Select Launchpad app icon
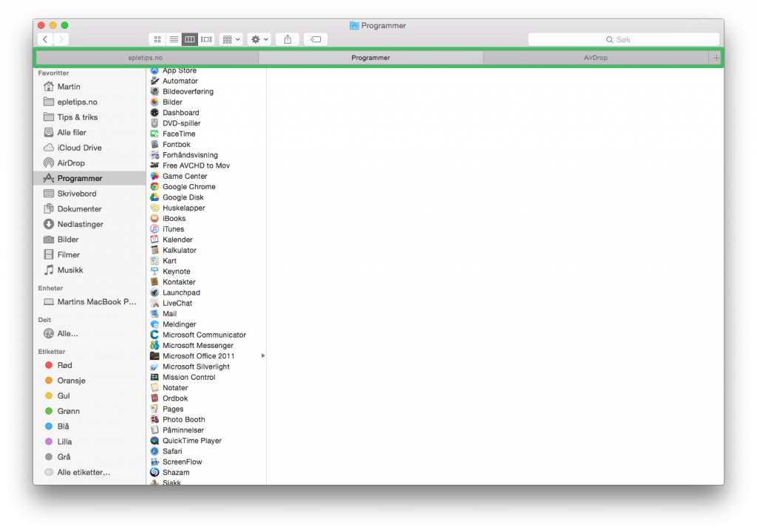 (155, 293)
